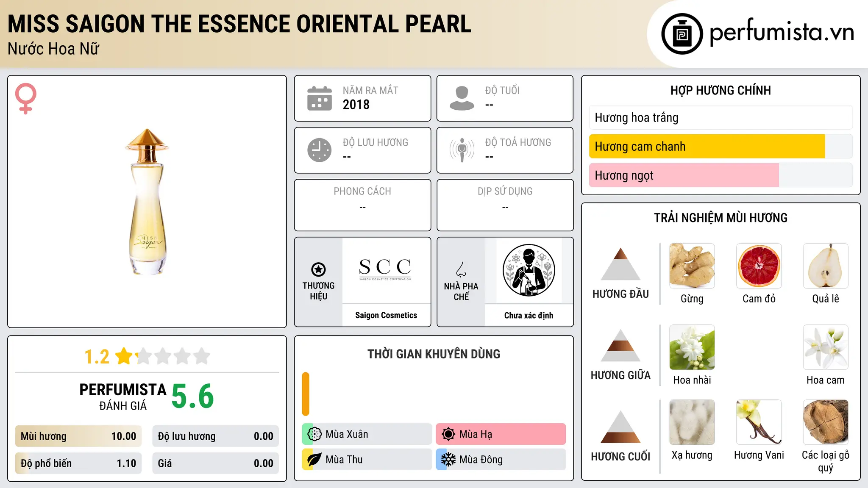Click the Hoa cam orange blossom image

click(826, 347)
